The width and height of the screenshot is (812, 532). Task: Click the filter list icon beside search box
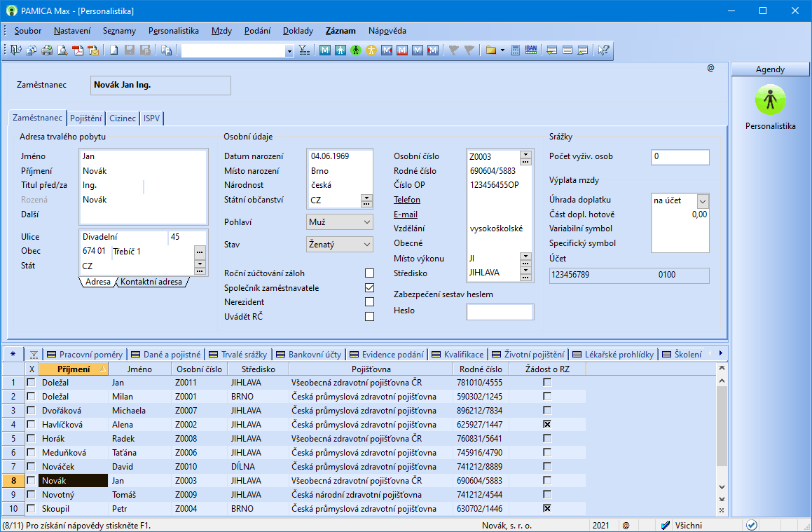[x=305, y=50]
